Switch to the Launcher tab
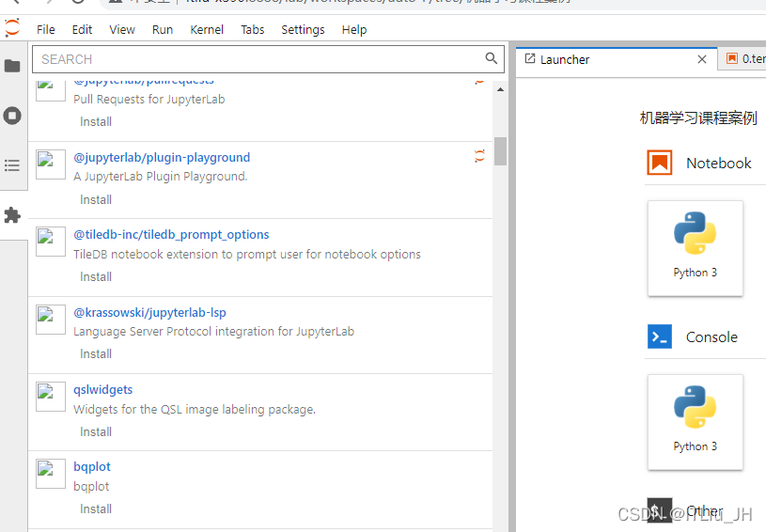Screen dimensions: 766x532 click(617, 59)
